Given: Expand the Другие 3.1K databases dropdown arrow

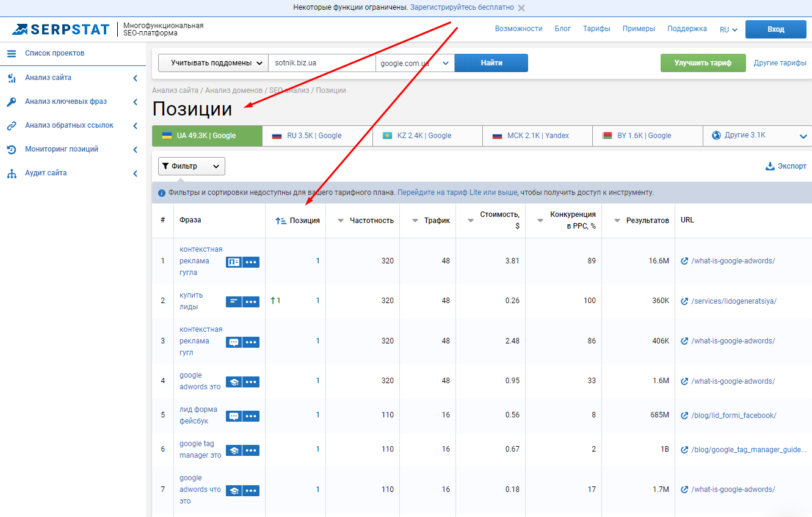Looking at the screenshot, I should tap(803, 136).
